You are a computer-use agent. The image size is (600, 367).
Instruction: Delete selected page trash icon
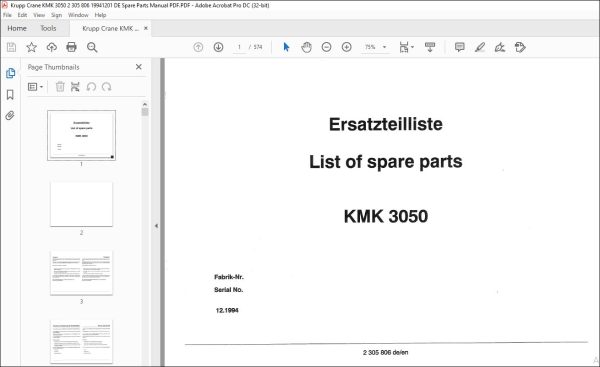[60, 87]
